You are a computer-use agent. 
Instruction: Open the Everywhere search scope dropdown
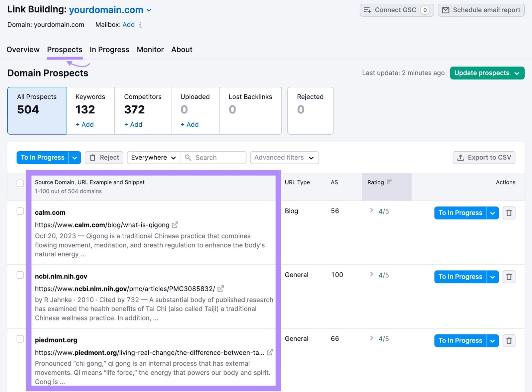(x=154, y=158)
